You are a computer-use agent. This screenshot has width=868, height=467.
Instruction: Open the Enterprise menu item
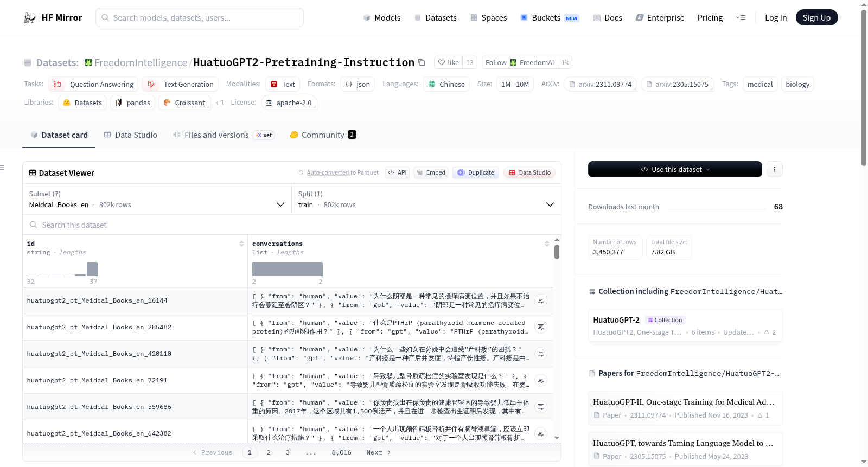[660, 18]
